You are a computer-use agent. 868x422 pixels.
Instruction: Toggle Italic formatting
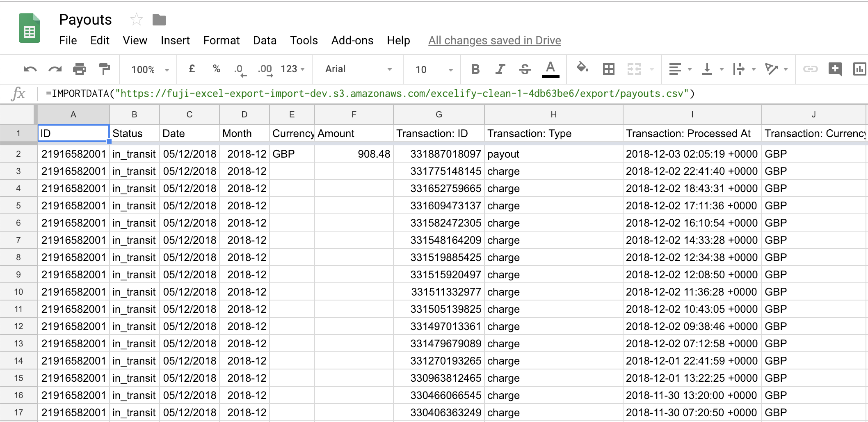(500, 69)
